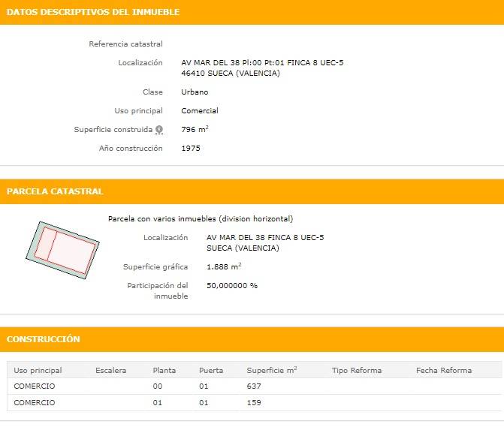Click the 'Uso principal' table column header
This screenshot has height=430, width=504.
[38, 371]
